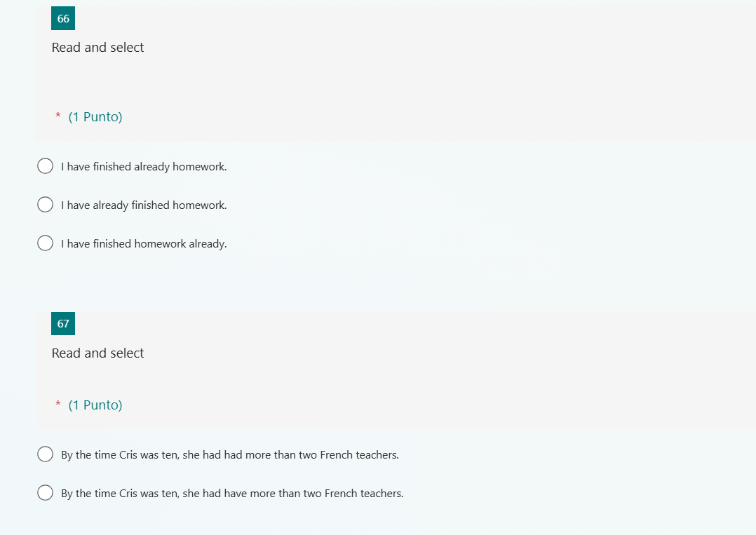Screen dimensions: 756x535
Task: Click the answer text 'I have finished homework already.'
Action: coord(144,244)
